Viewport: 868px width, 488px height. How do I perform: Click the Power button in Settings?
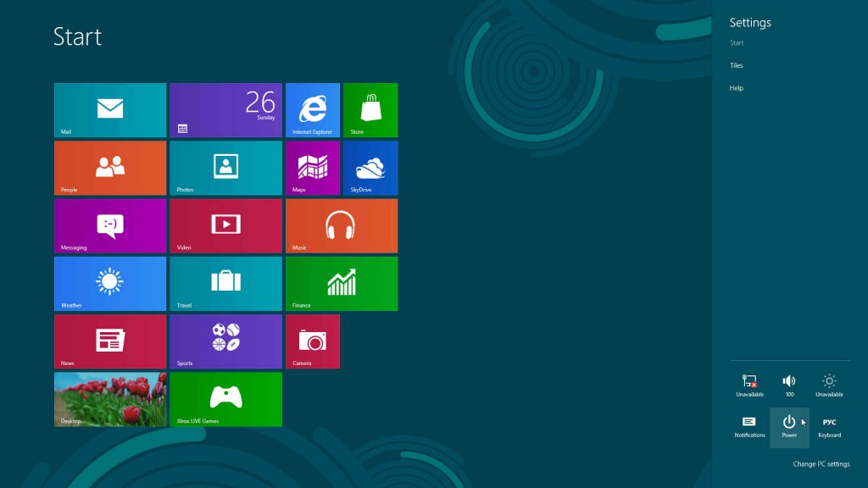tap(789, 427)
